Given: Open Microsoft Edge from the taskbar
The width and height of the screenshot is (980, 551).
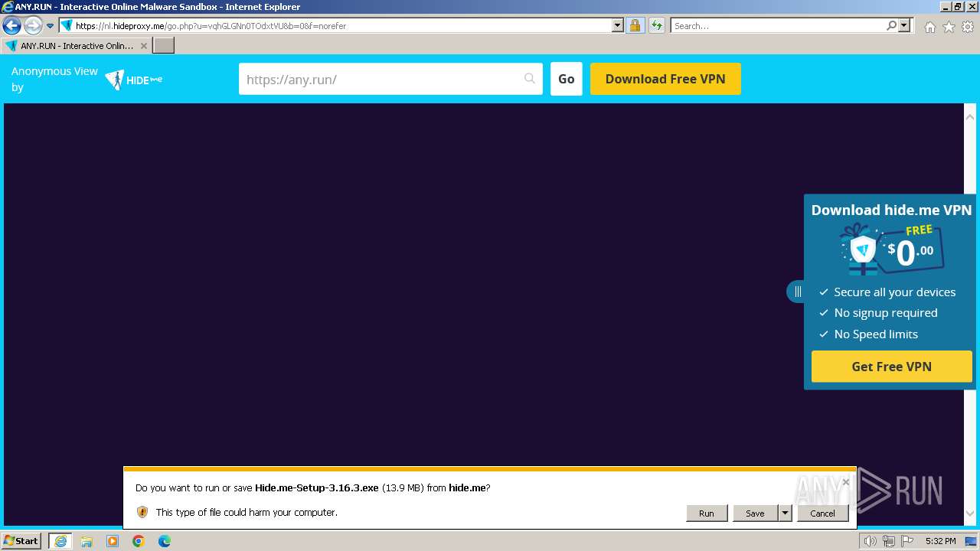Looking at the screenshot, I should pyautogui.click(x=165, y=541).
